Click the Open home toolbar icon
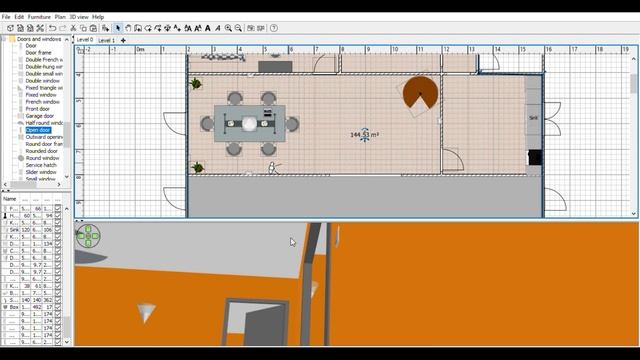Screen dimensions: 640x360 click(20, 28)
